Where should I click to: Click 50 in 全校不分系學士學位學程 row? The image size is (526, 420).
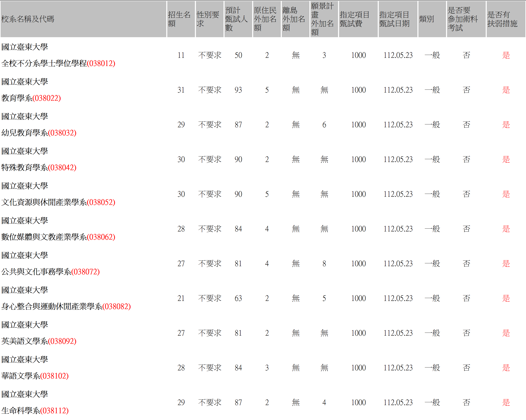click(x=238, y=55)
